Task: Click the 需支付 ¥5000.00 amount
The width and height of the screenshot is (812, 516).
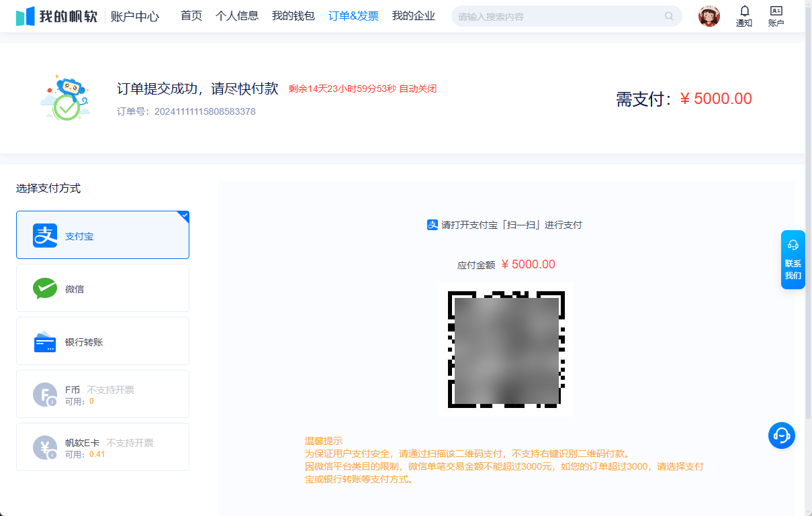Action: tap(684, 99)
